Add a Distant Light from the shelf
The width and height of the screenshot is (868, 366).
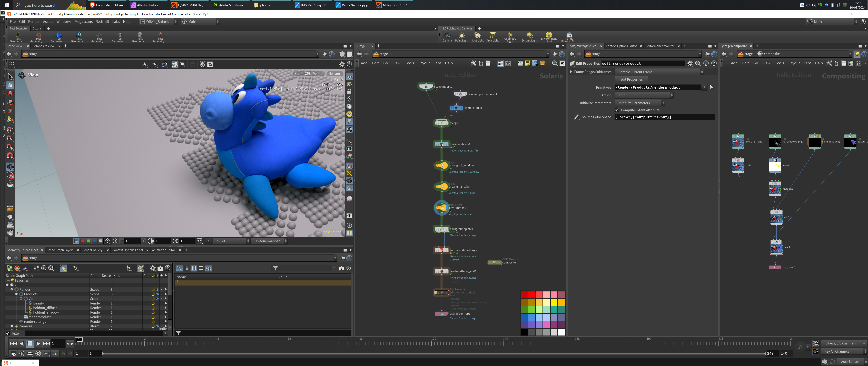point(529,37)
